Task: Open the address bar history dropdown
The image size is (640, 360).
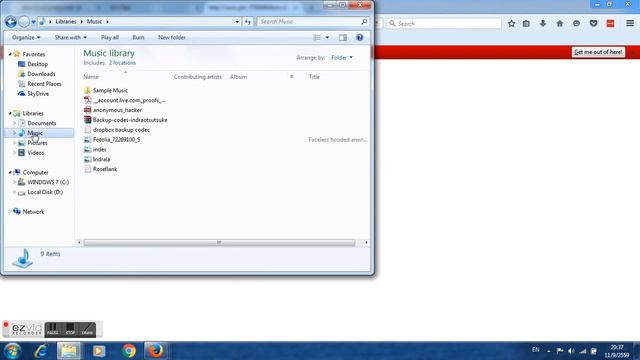Action: point(237,22)
